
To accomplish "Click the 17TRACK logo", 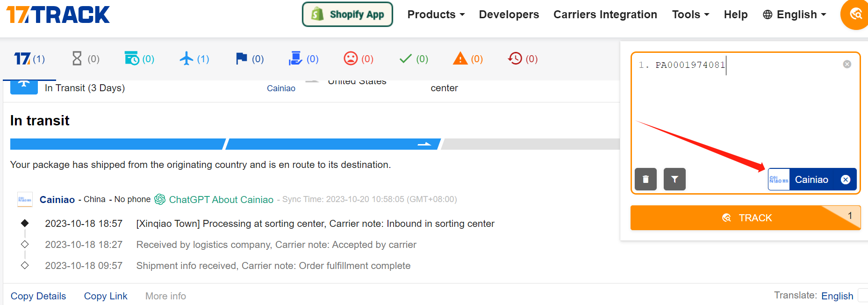I will (x=58, y=15).
